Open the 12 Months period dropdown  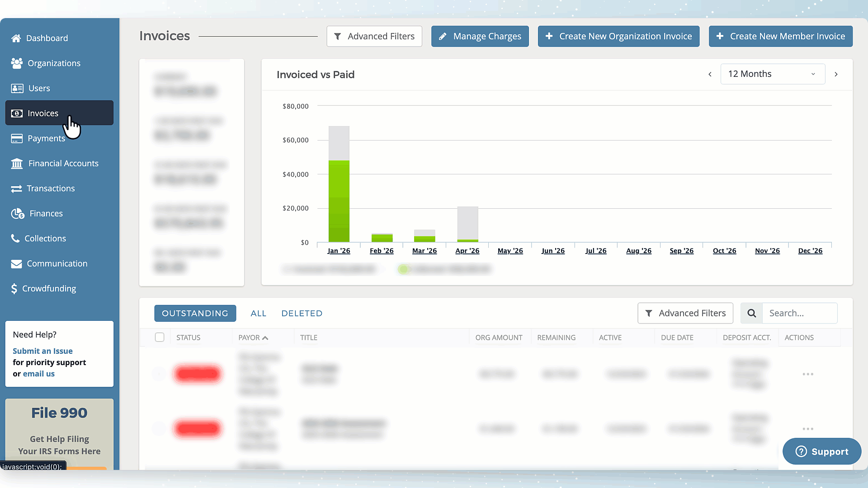pos(772,74)
